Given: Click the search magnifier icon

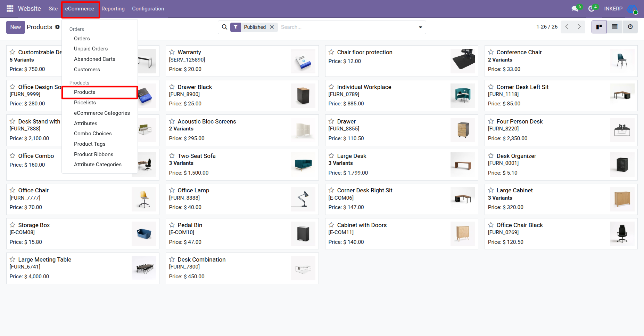Looking at the screenshot, I should coord(225,27).
